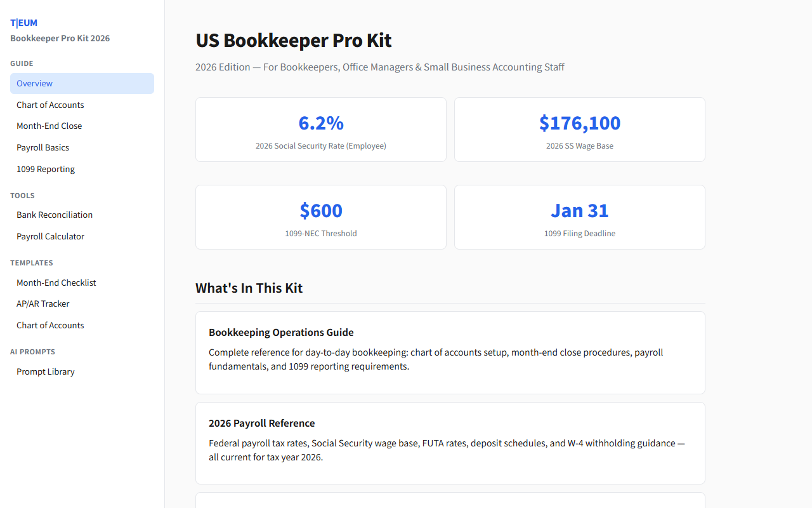Open the Chart of Accounts guide
This screenshot has width=812, height=508.
point(50,105)
